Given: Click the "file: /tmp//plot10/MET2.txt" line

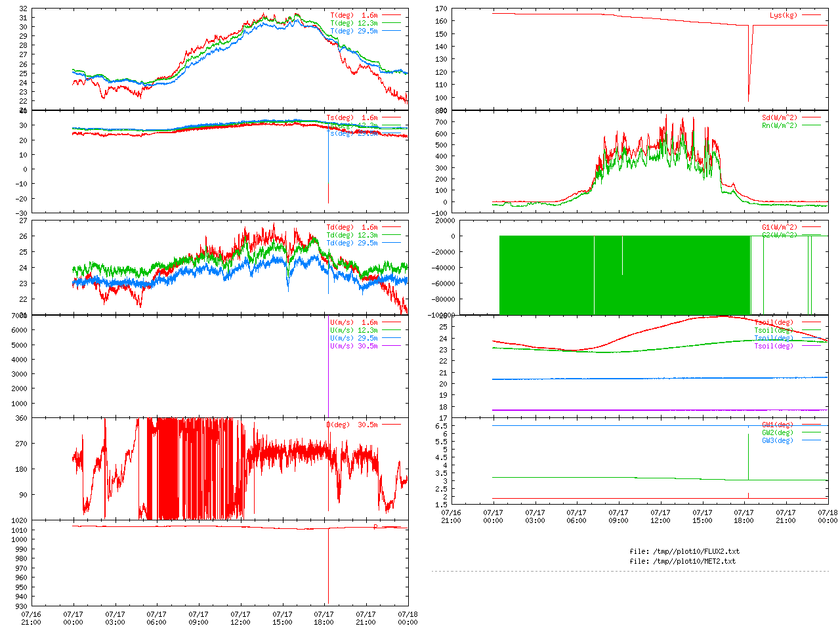Looking at the screenshot, I should coord(682,561).
